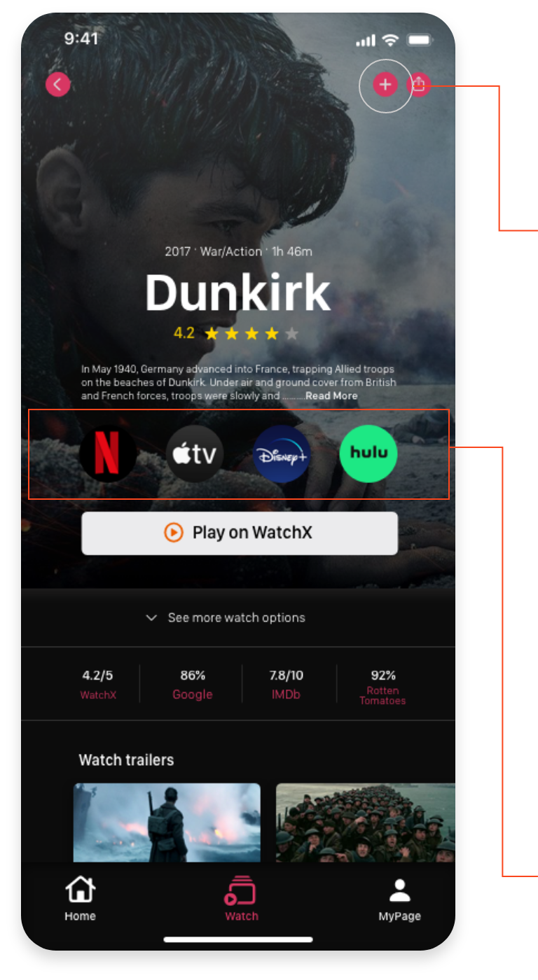Screen dimensions: 538x980
Task: Open the first trailer thumbnail
Action: coord(167,822)
